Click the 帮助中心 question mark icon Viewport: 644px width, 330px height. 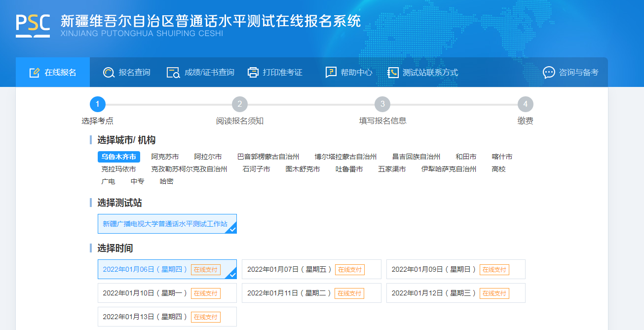[331, 73]
